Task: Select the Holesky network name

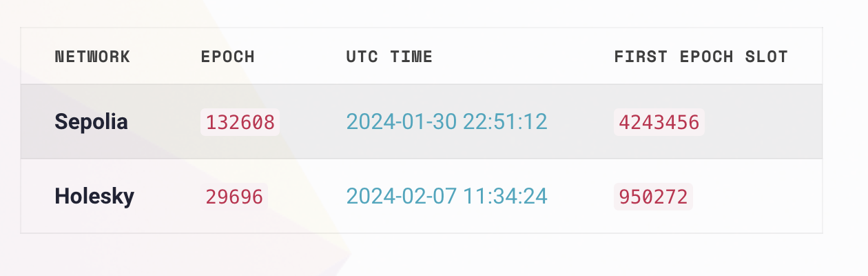Action: [94, 197]
